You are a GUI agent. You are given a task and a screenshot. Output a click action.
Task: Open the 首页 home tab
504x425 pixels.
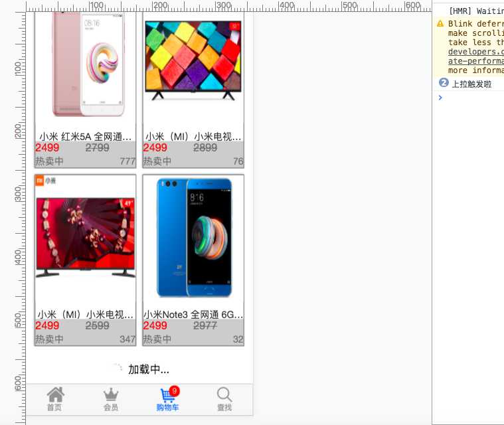[x=55, y=399]
